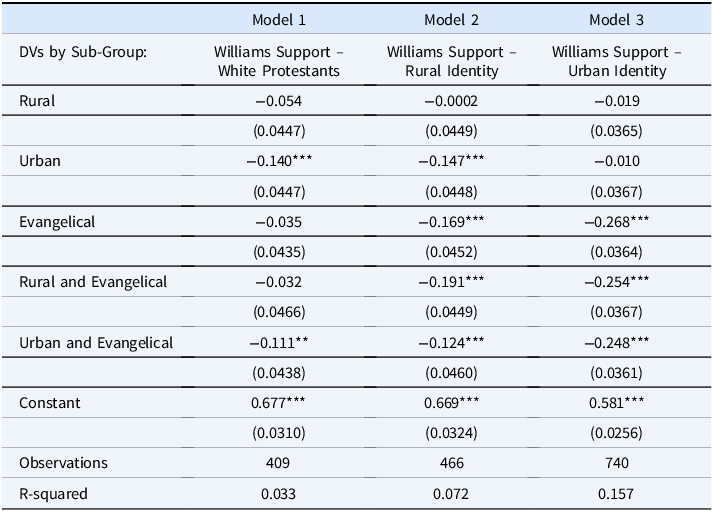Click the 'Urban Identity' subgroup header
Screen dimensions: 713x511
click(x=616, y=61)
